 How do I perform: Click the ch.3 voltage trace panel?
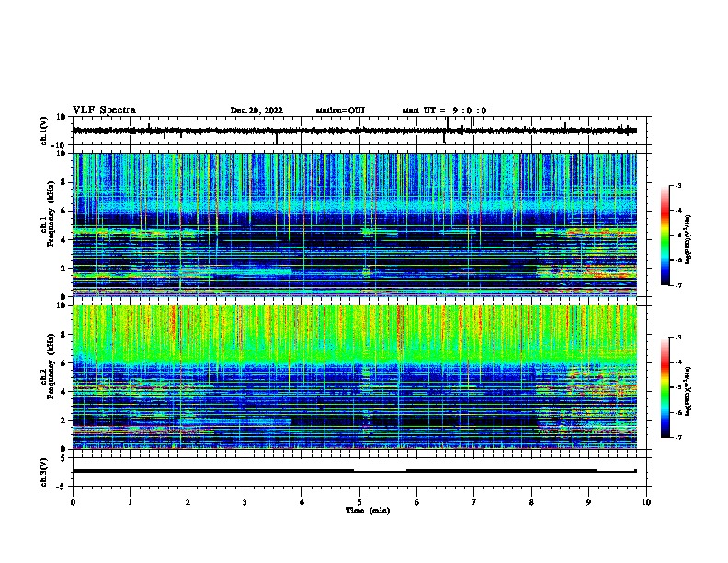(x=361, y=472)
